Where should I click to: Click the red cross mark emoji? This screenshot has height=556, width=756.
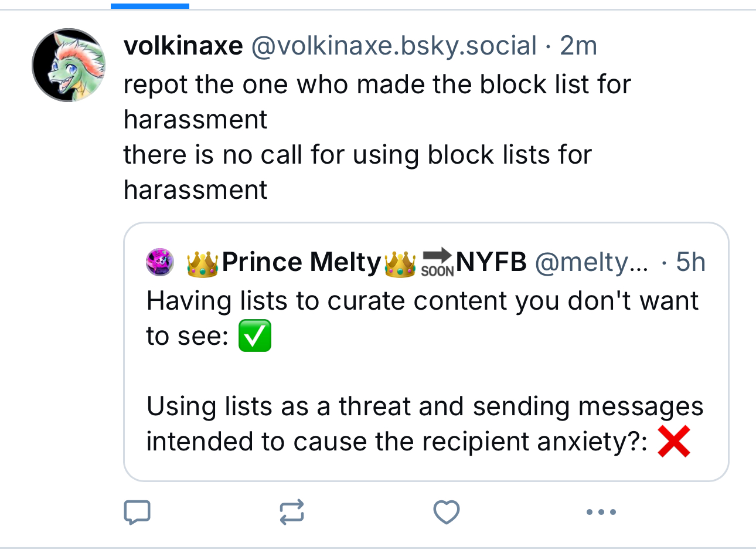click(674, 441)
